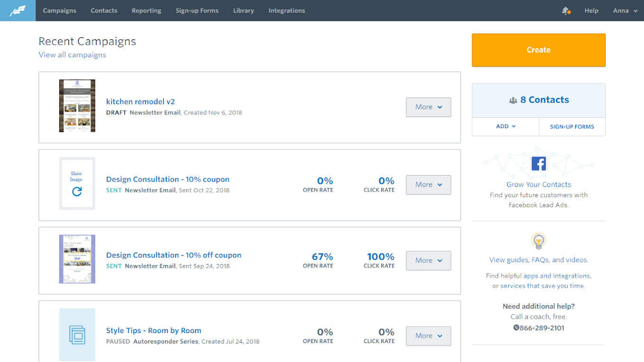The image size is (644, 362).
Task: Follow the View all campaigns link
Action: point(72,55)
